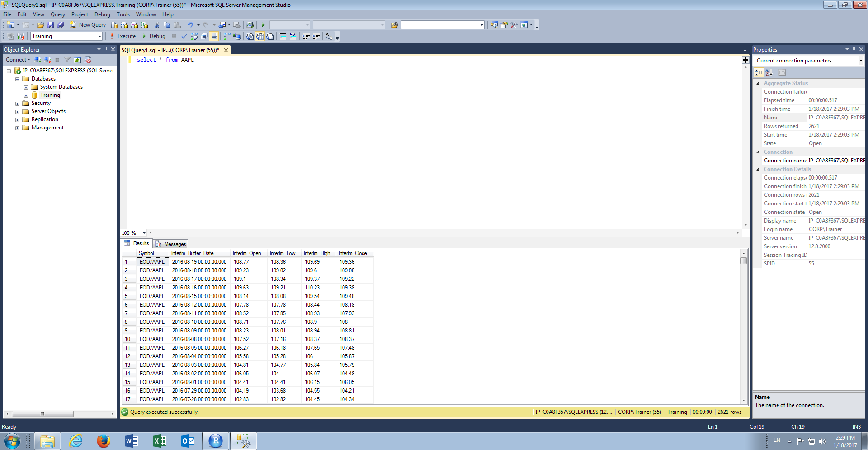This screenshot has width=868, height=450.
Task: Expand the Management folder
Action: click(x=17, y=128)
